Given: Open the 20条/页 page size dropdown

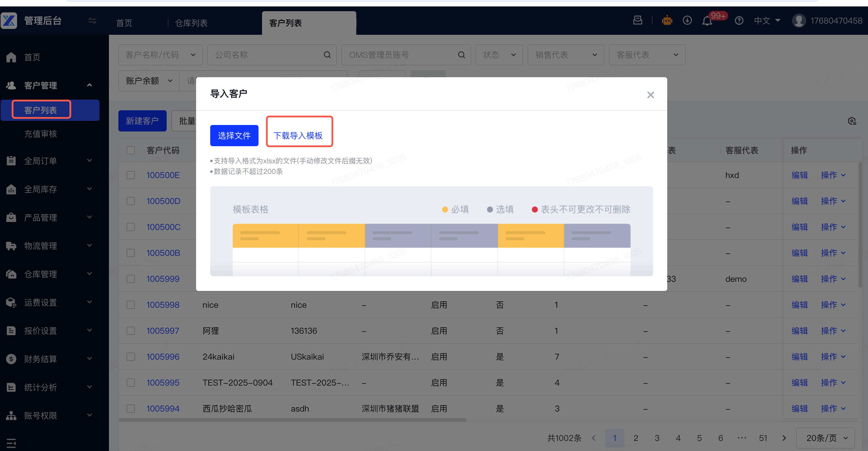Looking at the screenshot, I should 826,438.
